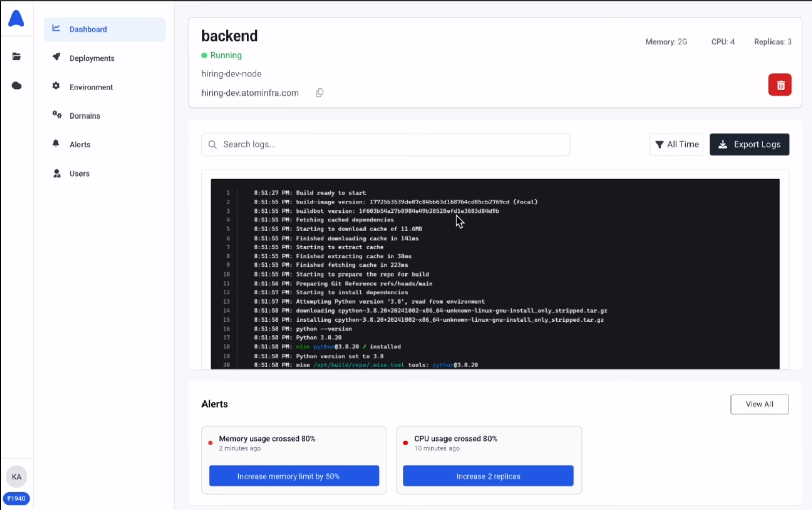Click log line 'Python version set to 3.8'
The width and height of the screenshot is (812, 510).
(x=340, y=356)
